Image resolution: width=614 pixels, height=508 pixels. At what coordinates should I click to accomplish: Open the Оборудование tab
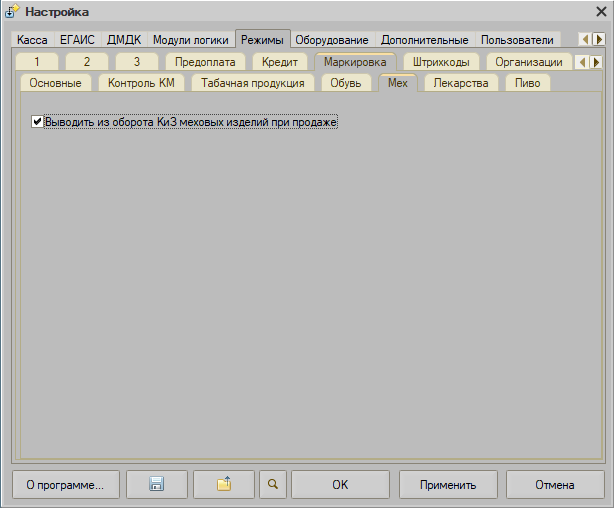(332, 40)
